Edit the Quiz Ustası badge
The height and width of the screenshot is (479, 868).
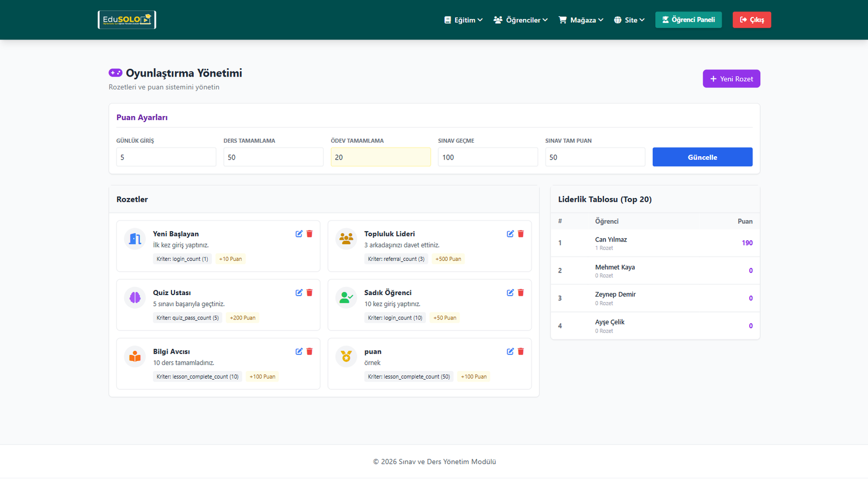(299, 293)
